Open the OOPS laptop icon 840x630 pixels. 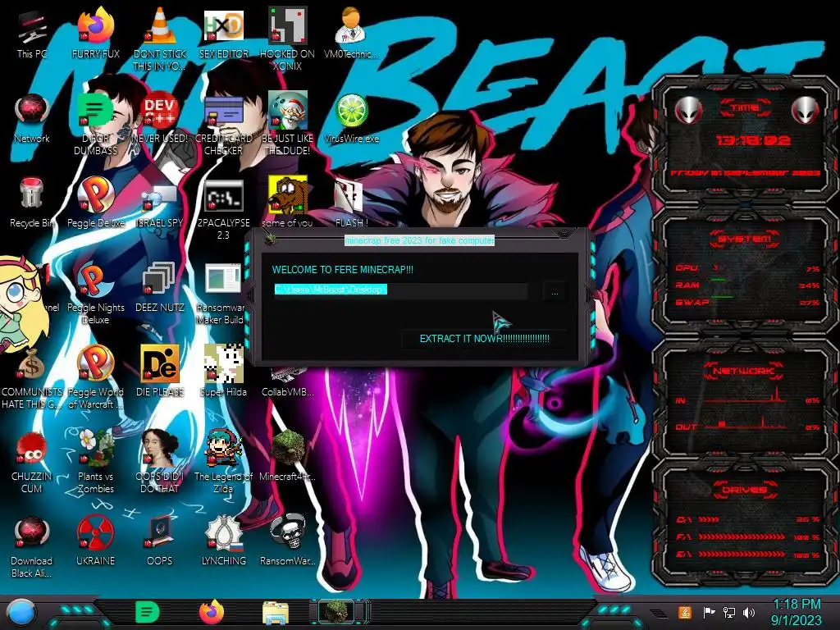point(160,541)
